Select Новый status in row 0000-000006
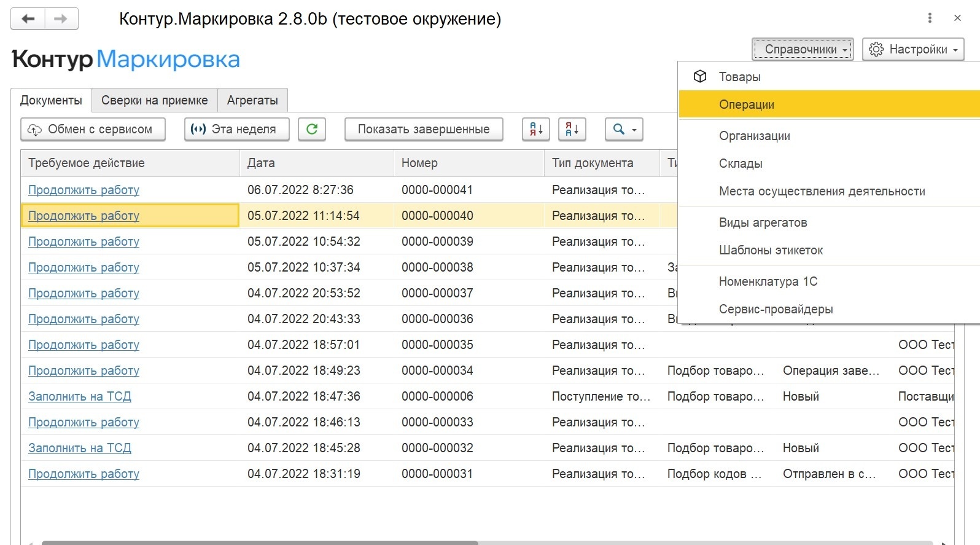 (833, 396)
